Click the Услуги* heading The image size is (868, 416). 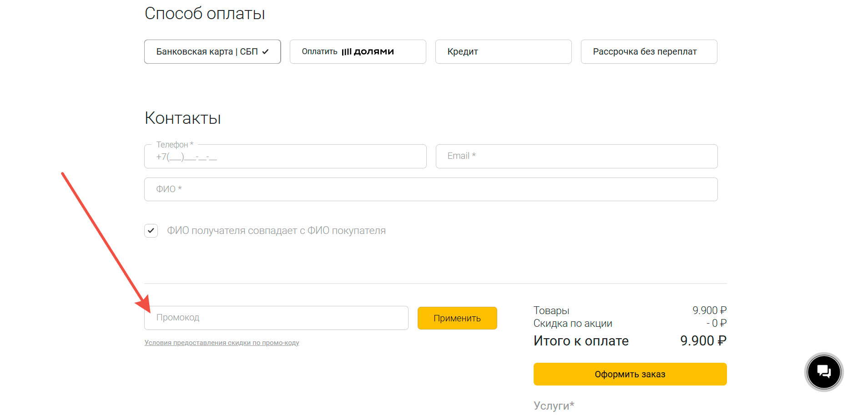pos(554,406)
